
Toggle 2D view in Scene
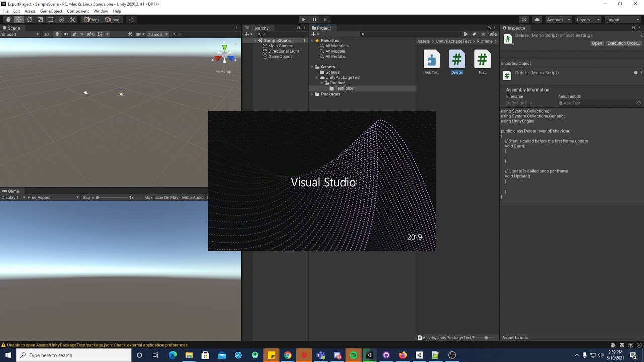[46, 34]
